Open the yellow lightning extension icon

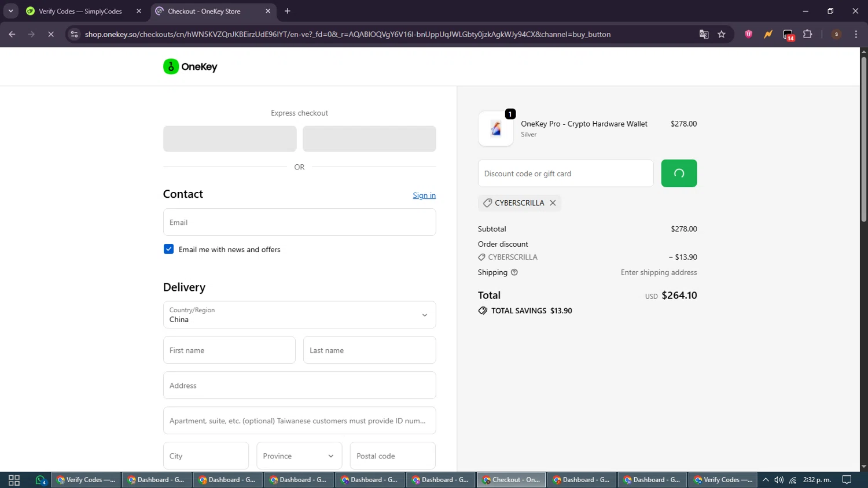click(768, 34)
